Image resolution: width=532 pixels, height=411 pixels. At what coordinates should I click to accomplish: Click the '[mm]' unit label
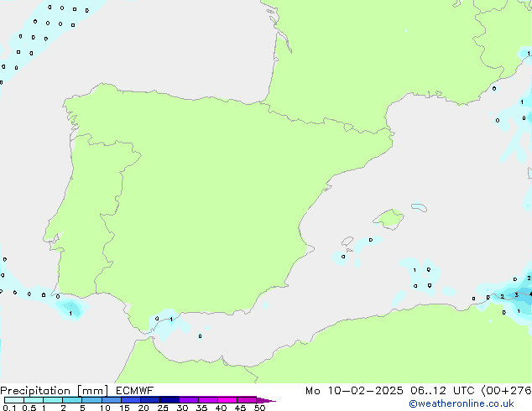(x=92, y=391)
